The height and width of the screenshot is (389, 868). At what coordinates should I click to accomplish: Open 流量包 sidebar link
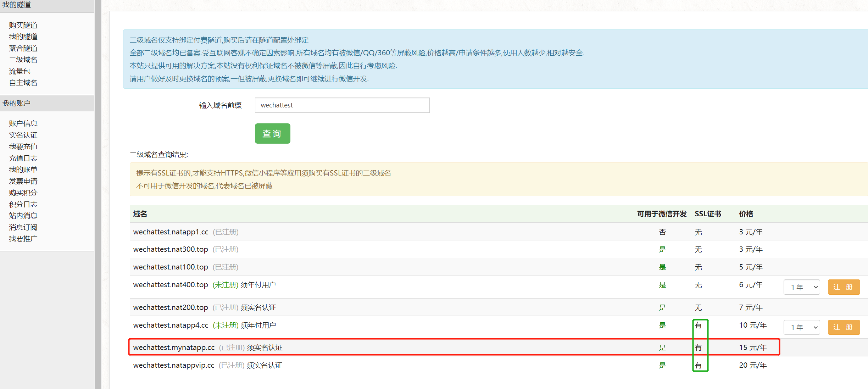(20, 71)
